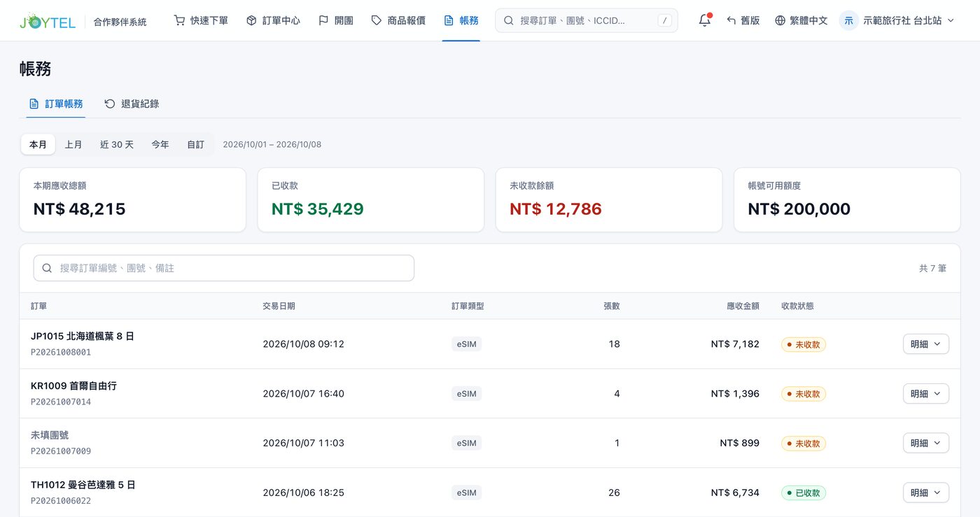
Task: Select the 上月 date range
Action: (73, 145)
